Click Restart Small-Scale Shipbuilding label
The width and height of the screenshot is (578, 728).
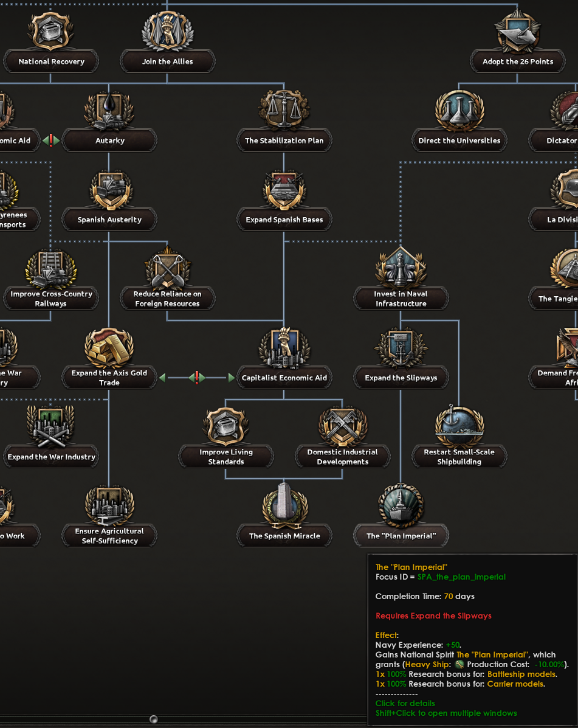[459, 456]
